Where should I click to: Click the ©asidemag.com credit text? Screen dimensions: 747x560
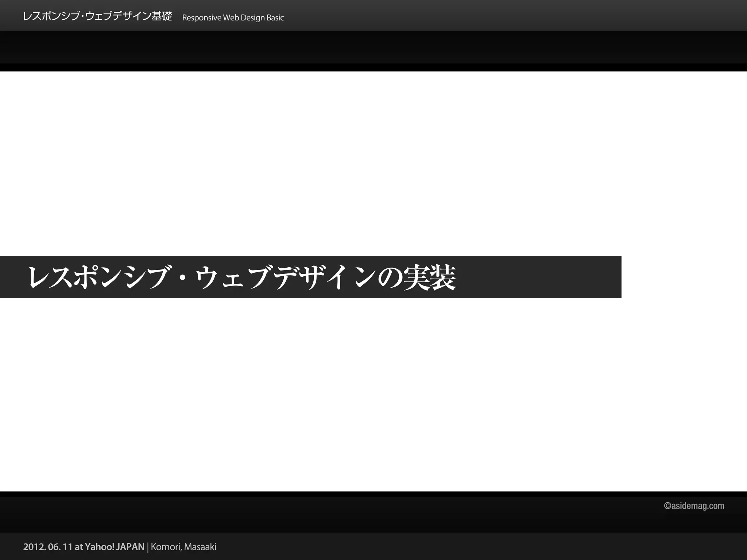(x=694, y=506)
